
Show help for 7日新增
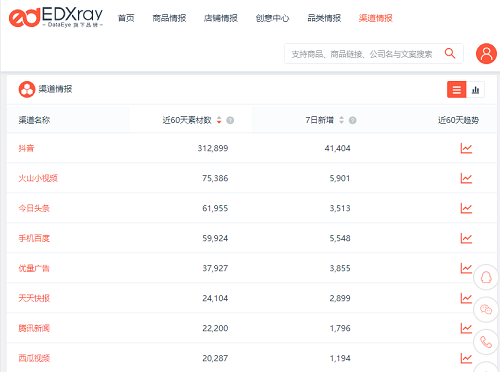tap(352, 120)
